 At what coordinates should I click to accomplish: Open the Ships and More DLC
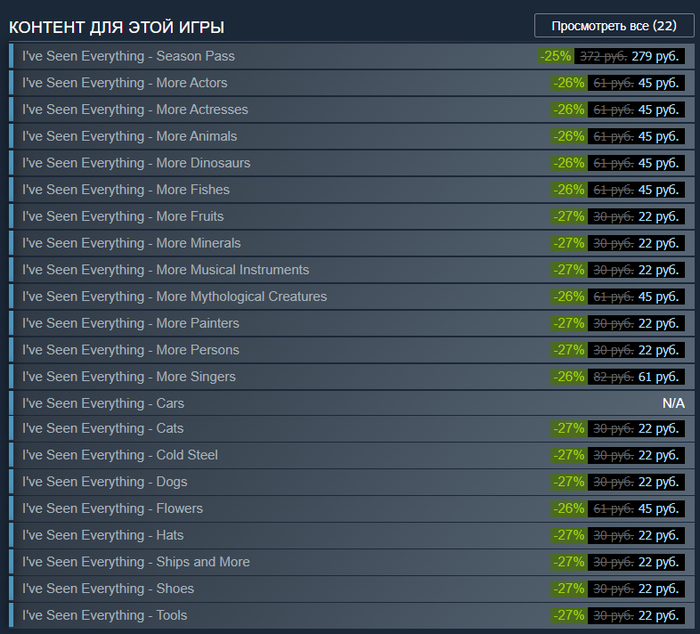(x=351, y=562)
